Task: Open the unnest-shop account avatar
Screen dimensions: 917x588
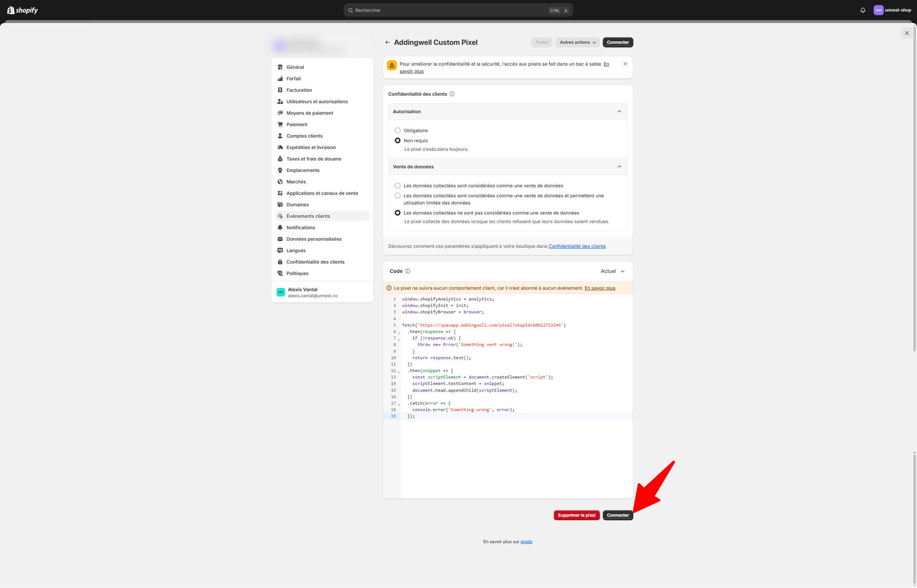Action: (878, 10)
